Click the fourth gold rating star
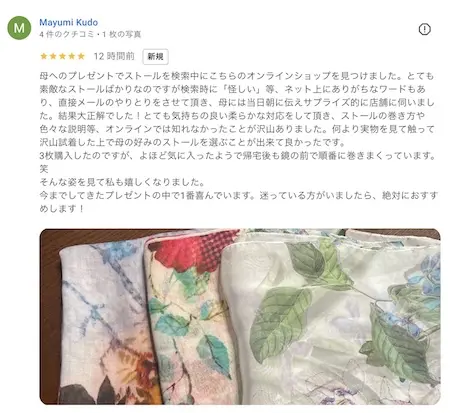450x413 pixels. click(x=72, y=56)
